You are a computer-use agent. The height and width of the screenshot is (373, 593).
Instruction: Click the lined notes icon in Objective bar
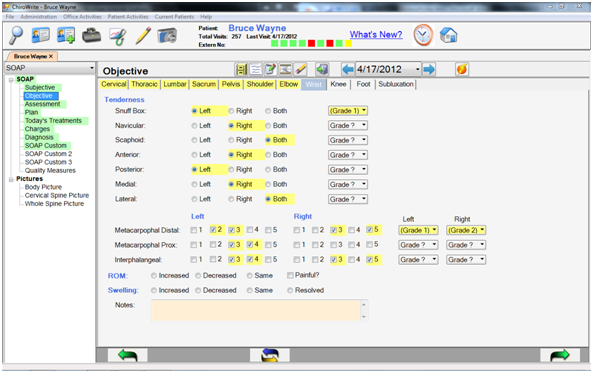click(256, 69)
